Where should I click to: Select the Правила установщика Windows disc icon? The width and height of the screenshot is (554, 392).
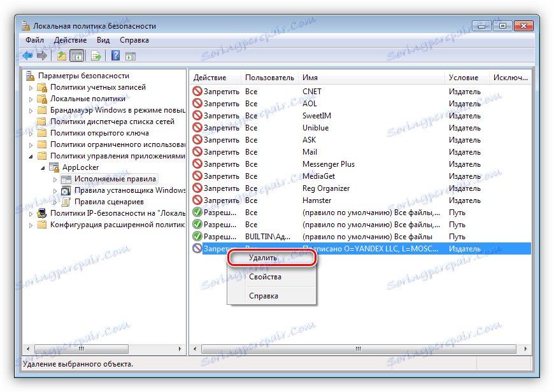pyautogui.click(x=67, y=190)
